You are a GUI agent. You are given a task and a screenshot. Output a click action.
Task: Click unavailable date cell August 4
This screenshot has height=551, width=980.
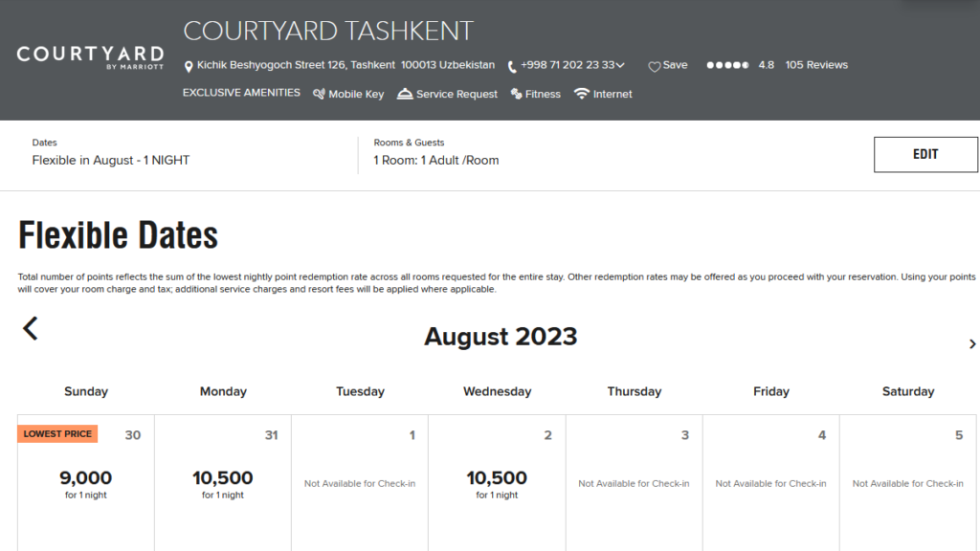click(770, 482)
